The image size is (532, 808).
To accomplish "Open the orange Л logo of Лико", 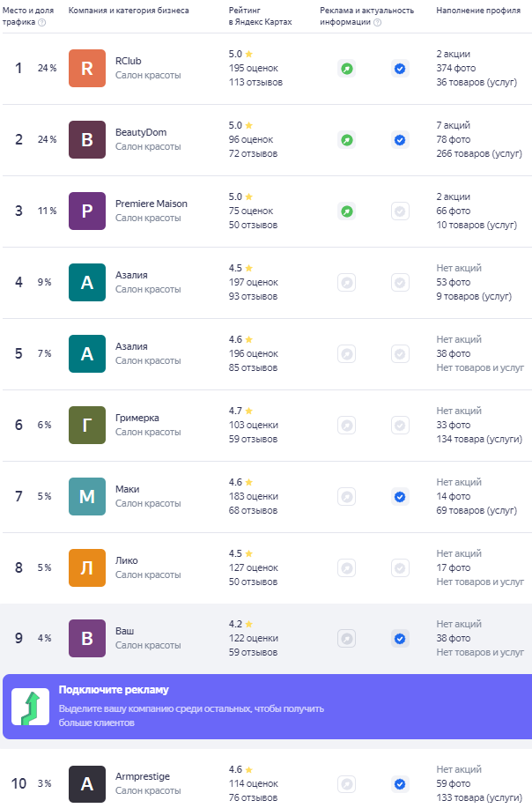I will pos(87,567).
